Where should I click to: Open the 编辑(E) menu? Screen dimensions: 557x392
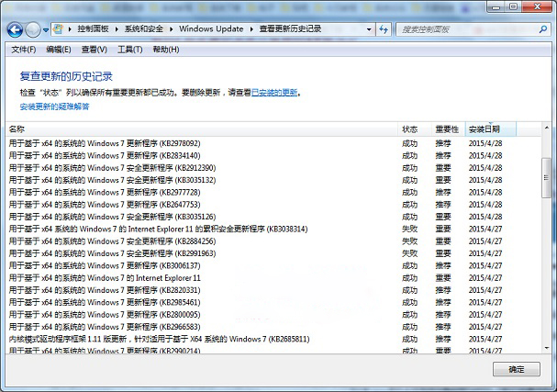point(59,50)
